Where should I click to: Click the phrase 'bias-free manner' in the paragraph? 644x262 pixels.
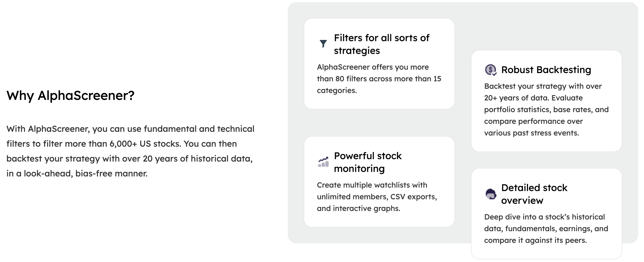point(111,174)
